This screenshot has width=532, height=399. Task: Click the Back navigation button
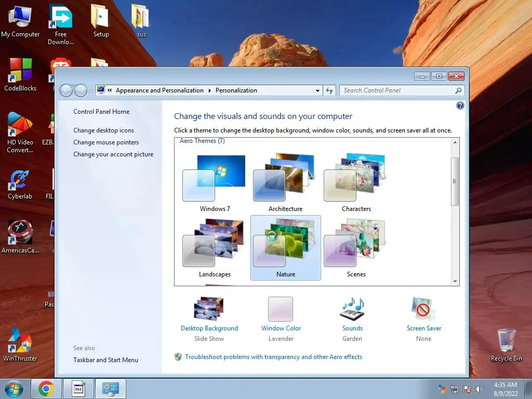tap(66, 90)
